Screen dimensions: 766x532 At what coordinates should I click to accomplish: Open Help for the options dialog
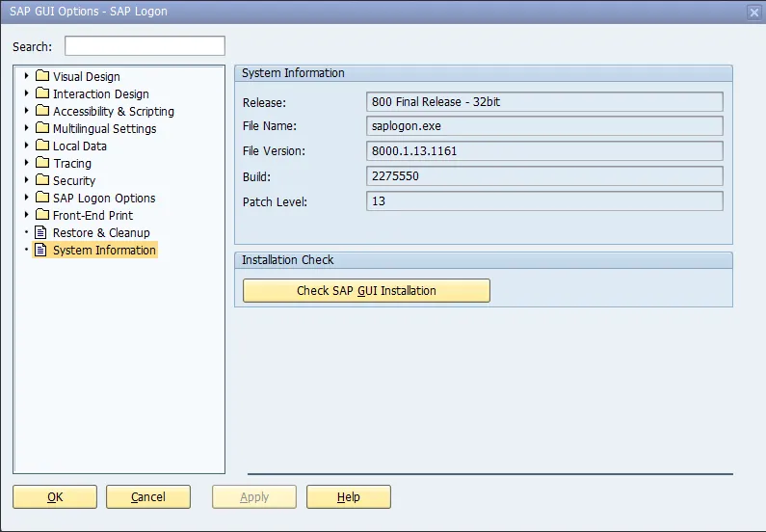(348, 496)
